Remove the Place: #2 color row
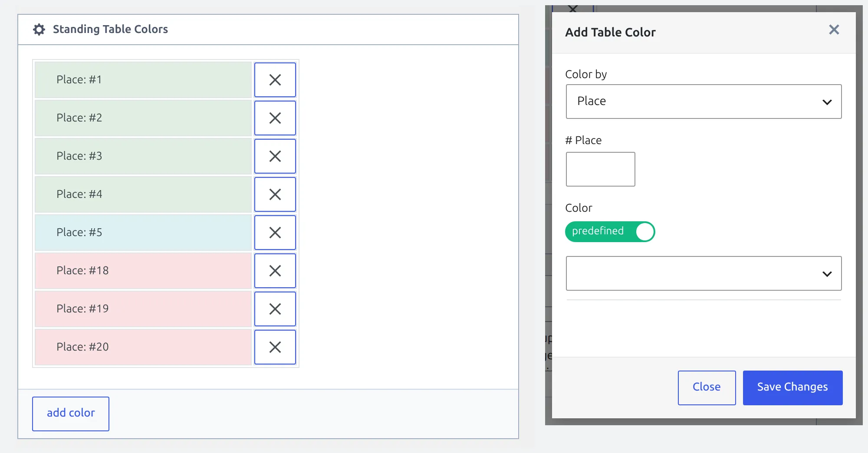Image resolution: width=868 pixels, height=453 pixels. [275, 118]
